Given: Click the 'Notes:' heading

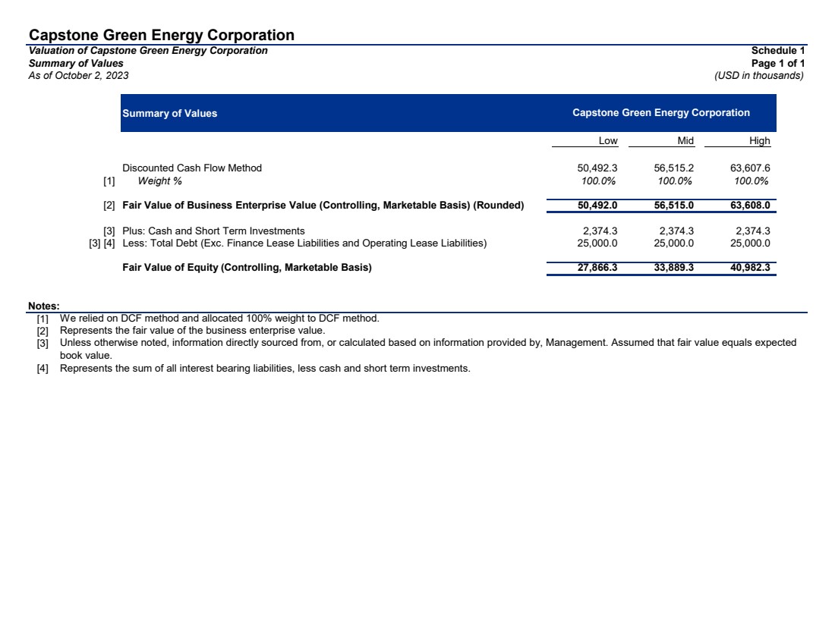Looking at the screenshot, I should pos(44,306).
